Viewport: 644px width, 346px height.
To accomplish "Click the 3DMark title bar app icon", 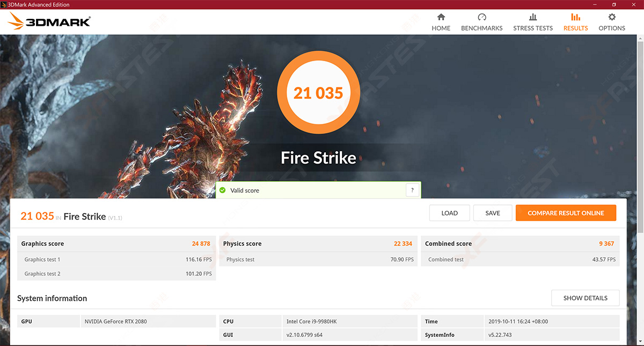I will (4, 5).
